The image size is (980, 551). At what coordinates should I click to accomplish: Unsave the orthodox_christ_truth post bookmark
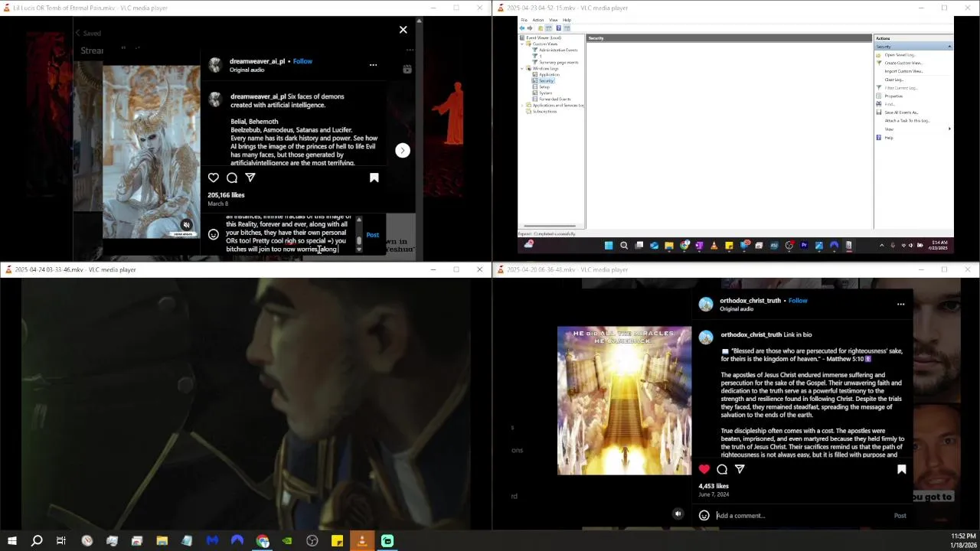coord(901,469)
